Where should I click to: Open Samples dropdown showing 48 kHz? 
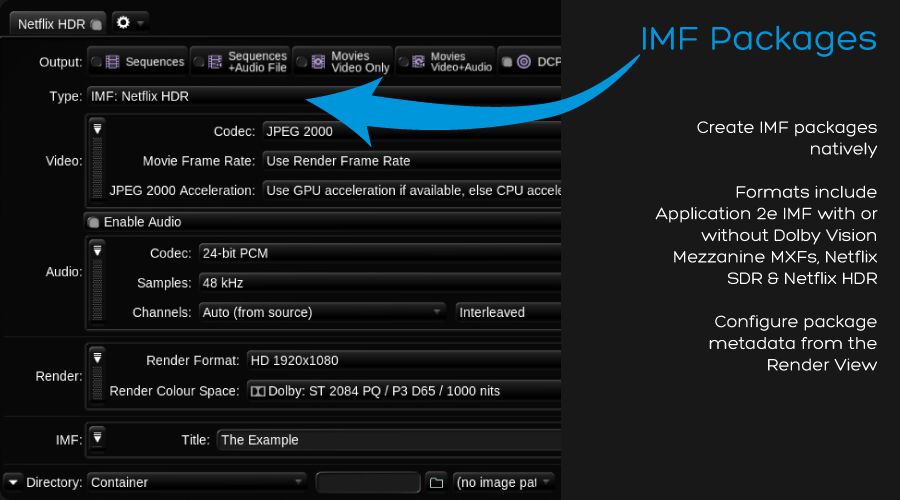(x=380, y=283)
